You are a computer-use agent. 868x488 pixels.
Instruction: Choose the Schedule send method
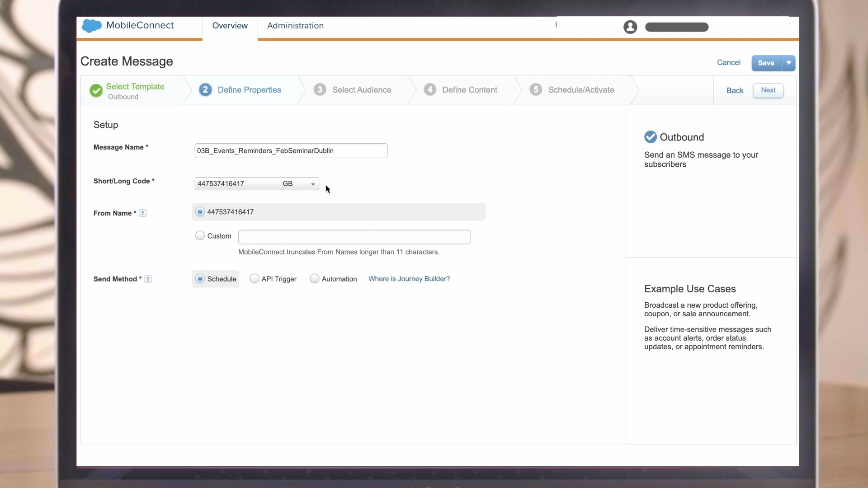tap(200, 279)
